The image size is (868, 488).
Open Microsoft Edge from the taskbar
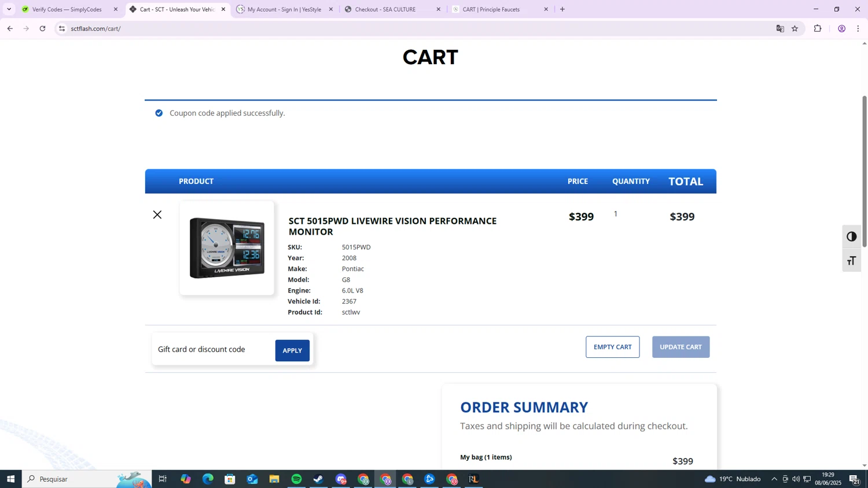pyautogui.click(x=208, y=479)
